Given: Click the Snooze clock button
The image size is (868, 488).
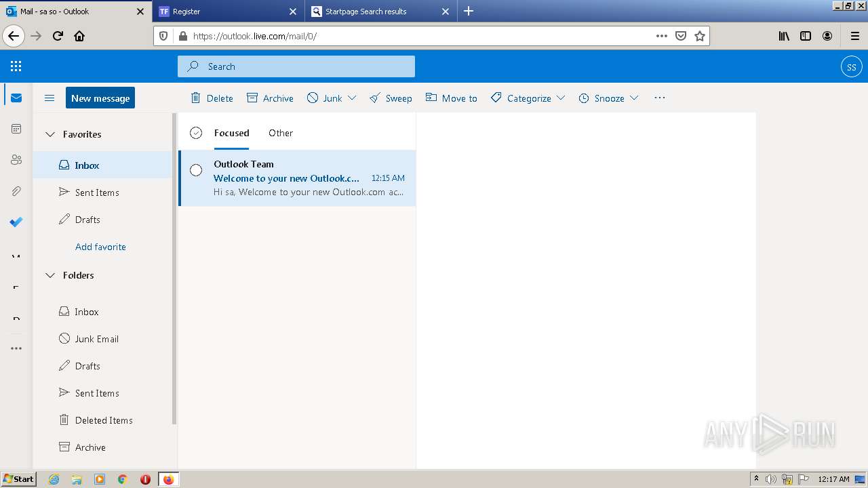Looking at the screenshot, I should point(601,98).
